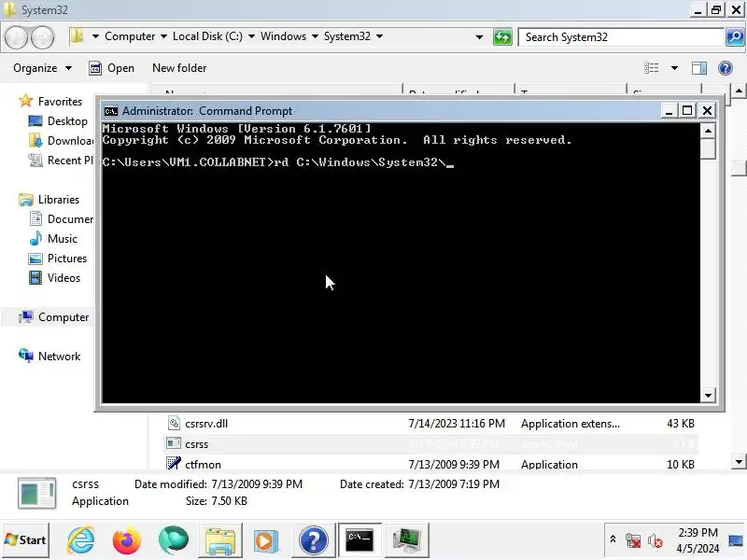Click the network status tray icon
Viewport: 747px width, 560px height.
(x=633, y=540)
